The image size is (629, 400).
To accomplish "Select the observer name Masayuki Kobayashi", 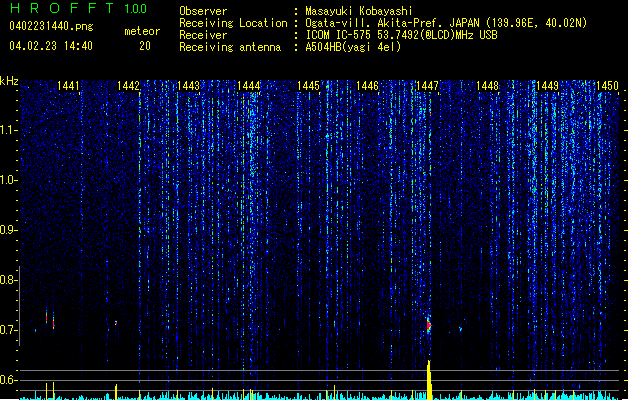I will coord(359,11).
